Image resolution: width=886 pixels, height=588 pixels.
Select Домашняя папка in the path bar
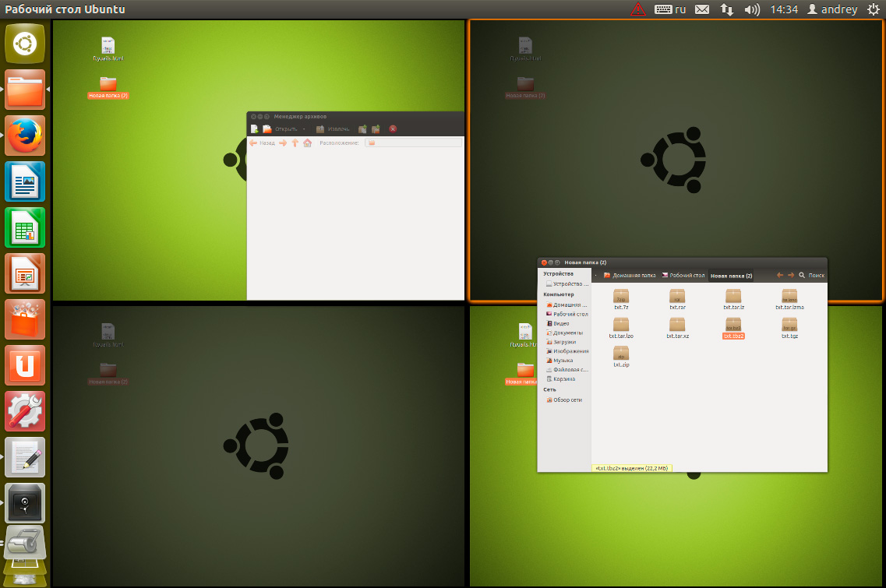point(630,276)
